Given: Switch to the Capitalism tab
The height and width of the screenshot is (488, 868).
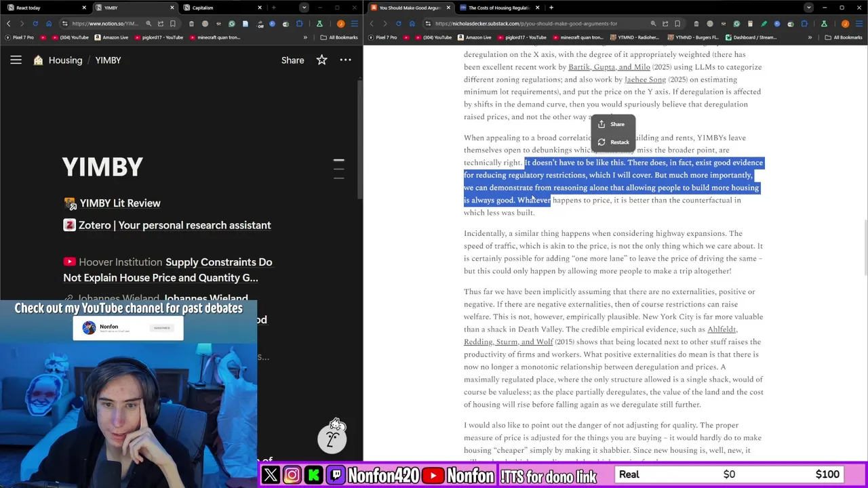Looking at the screenshot, I should [222, 7].
